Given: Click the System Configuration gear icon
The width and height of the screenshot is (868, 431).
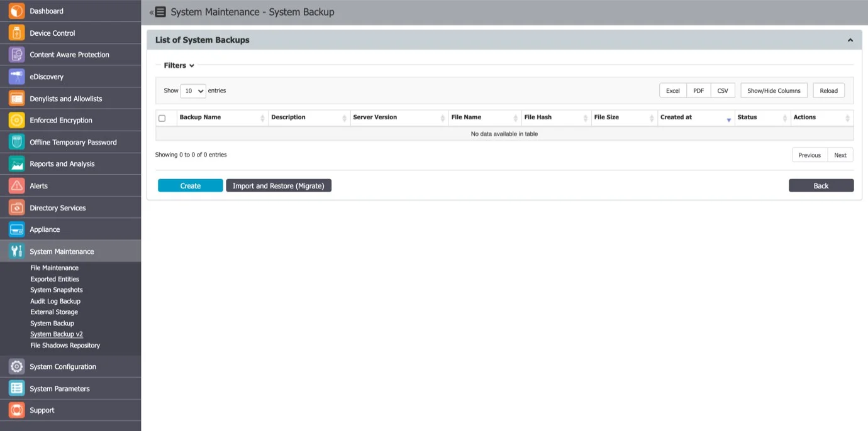Looking at the screenshot, I should coord(17,366).
